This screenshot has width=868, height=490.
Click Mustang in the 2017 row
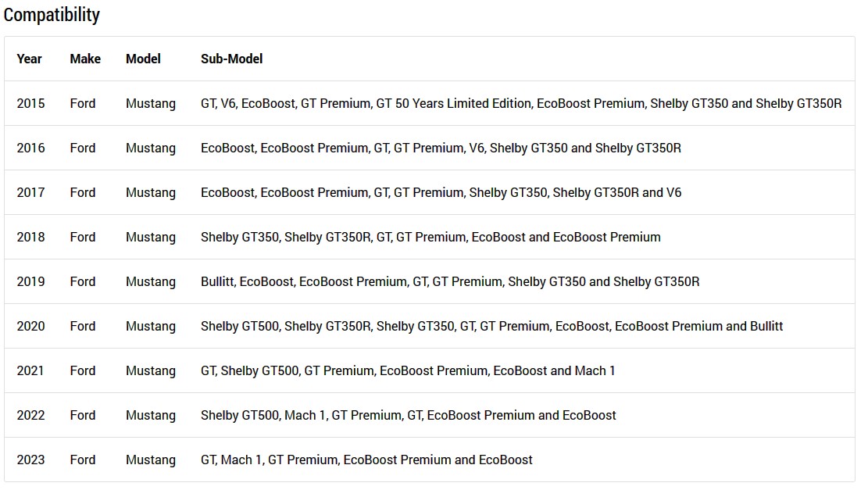tap(151, 193)
